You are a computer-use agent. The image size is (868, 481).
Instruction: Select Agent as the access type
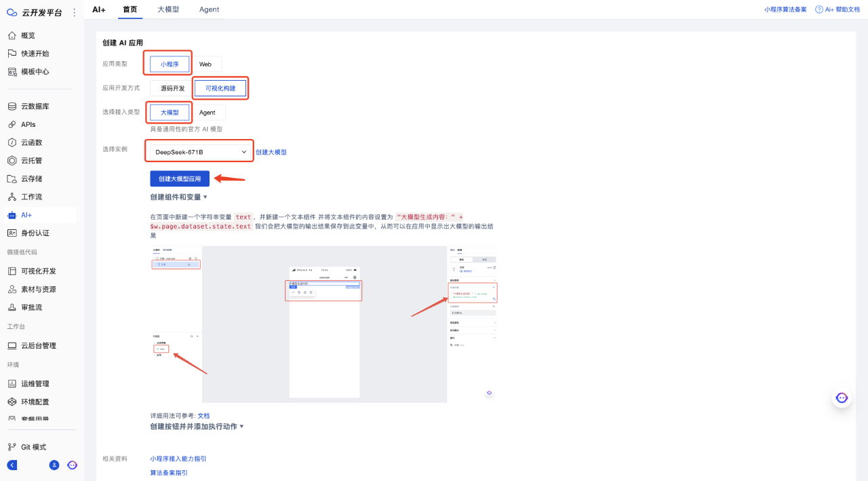[x=208, y=113]
